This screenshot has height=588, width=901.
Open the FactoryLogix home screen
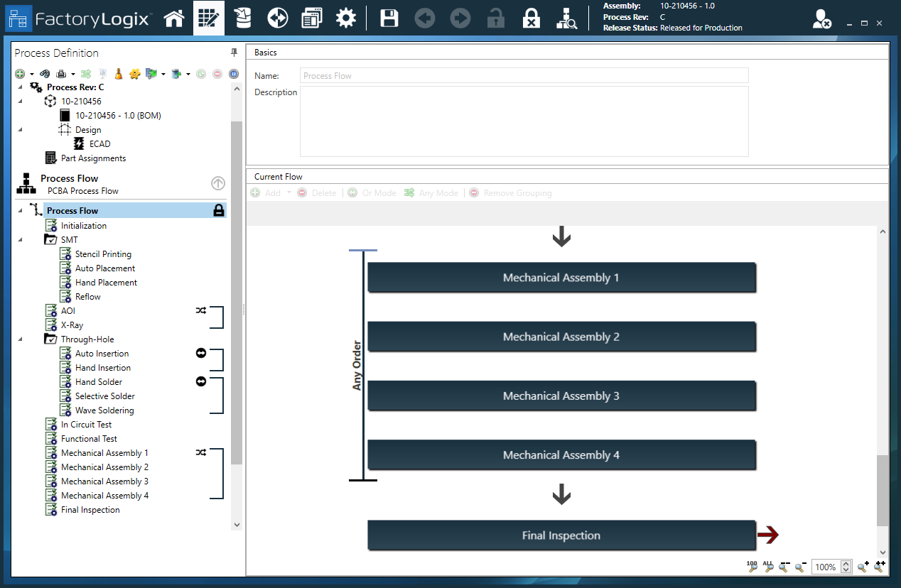(174, 18)
